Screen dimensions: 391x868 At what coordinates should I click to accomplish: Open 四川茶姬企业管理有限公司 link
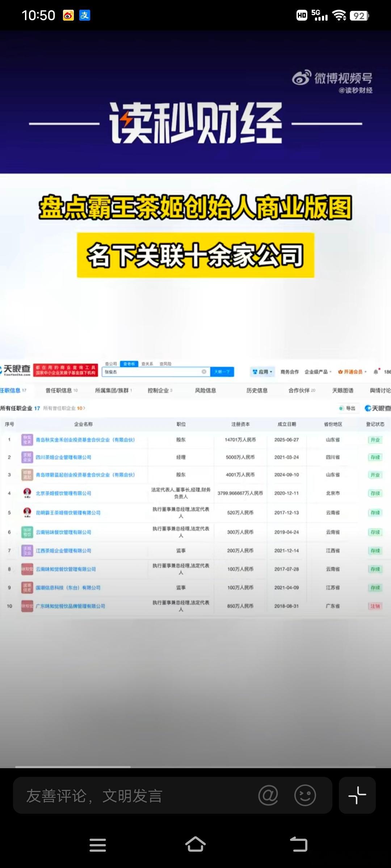point(63,457)
